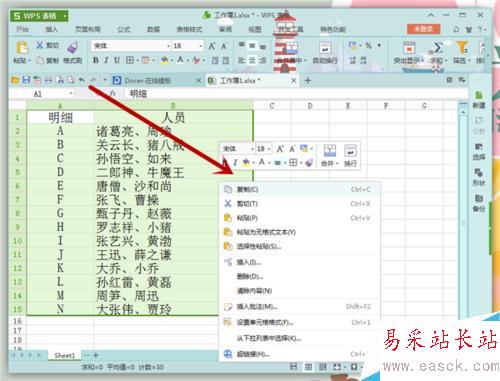500x381 pixels.
Task: Open the Name Box dropdown showing A1
Action: coord(71,94)
